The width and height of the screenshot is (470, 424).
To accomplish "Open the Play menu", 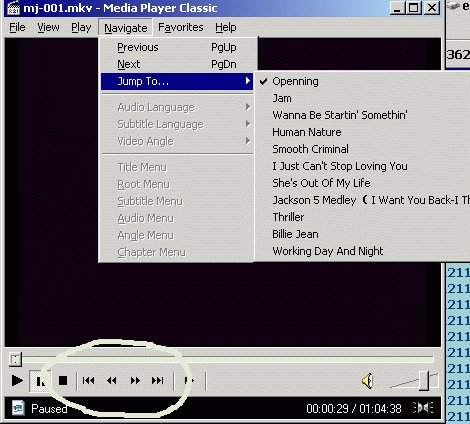I will tap(81, 27).
